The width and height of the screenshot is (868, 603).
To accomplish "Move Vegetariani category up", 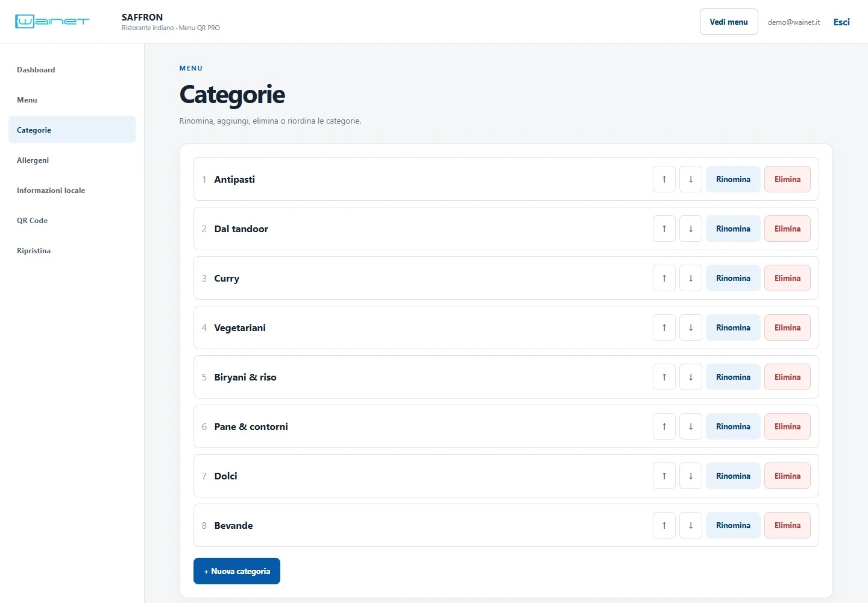I will (x=664, y=327).
